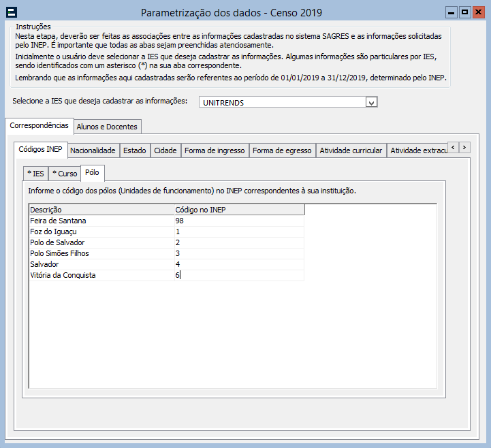
Task: Select the Atividade curricular tab
Action: click(x=351, y=150)
